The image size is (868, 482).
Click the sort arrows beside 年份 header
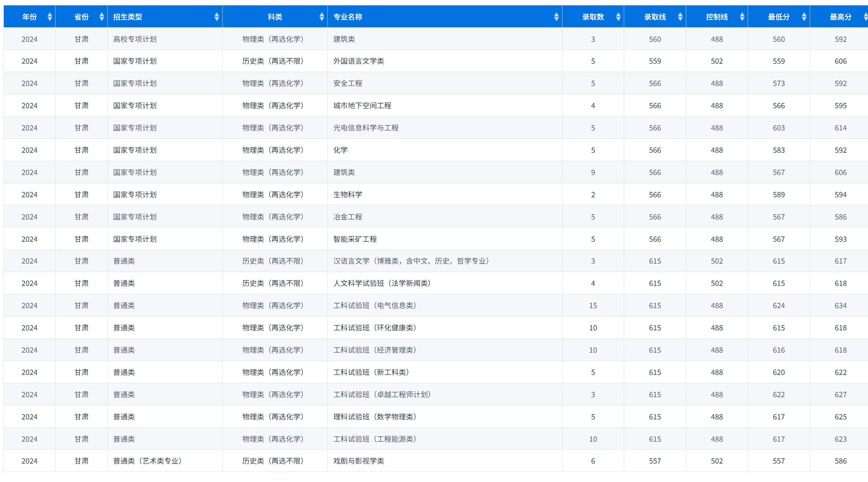click(x=49, y=17)
